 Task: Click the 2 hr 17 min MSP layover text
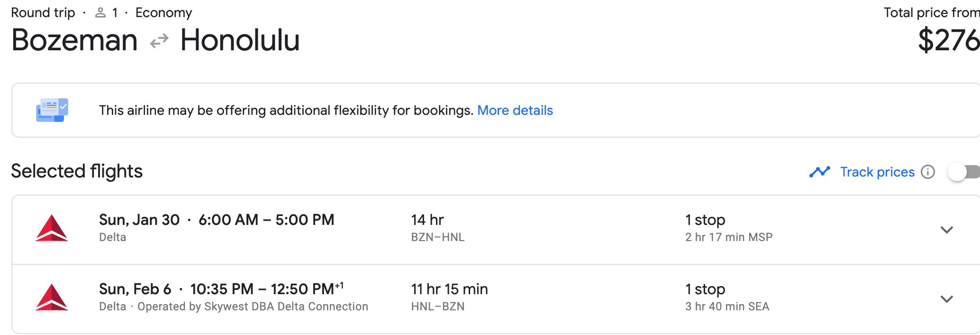[x=729, y=237]
